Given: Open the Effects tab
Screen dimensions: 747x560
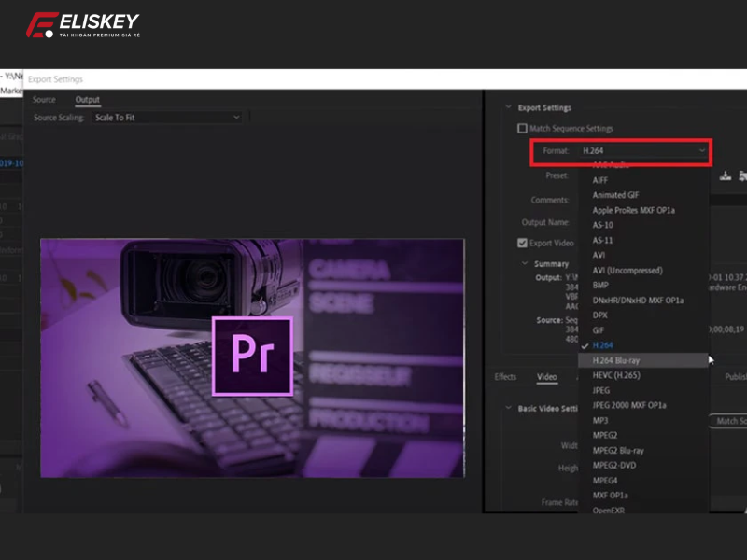Looking at the screenshot, I should 505,377.
